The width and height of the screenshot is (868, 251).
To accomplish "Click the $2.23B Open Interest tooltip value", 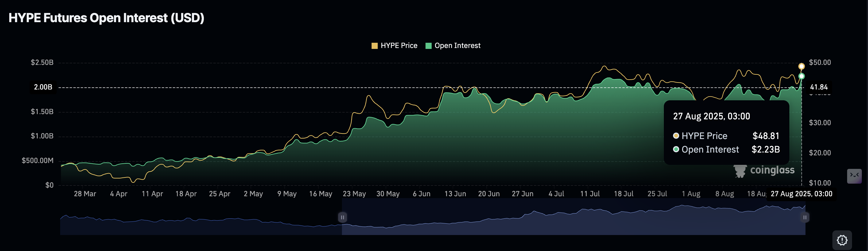I will pyautogui.click(x=765, y=149).
